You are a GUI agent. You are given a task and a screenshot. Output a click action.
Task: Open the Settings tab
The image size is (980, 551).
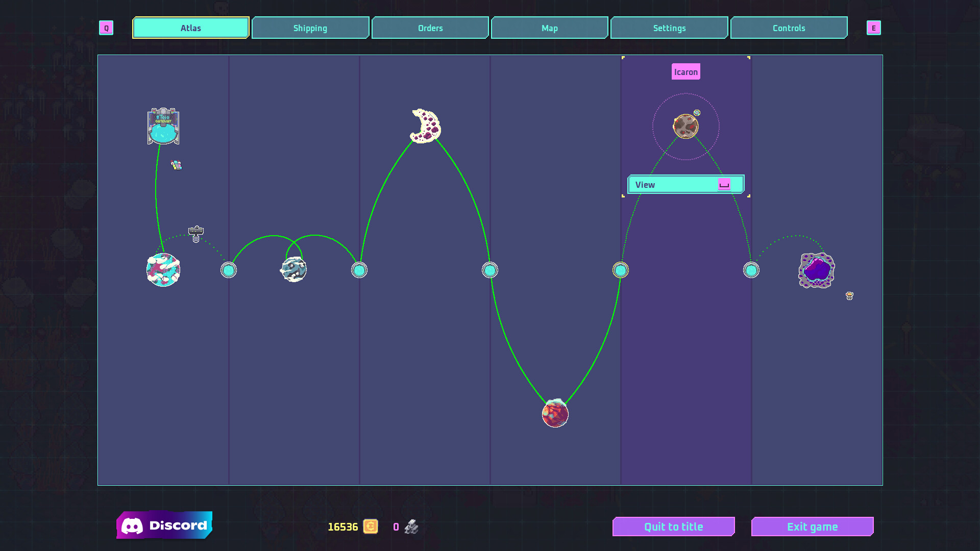[669, 28]
